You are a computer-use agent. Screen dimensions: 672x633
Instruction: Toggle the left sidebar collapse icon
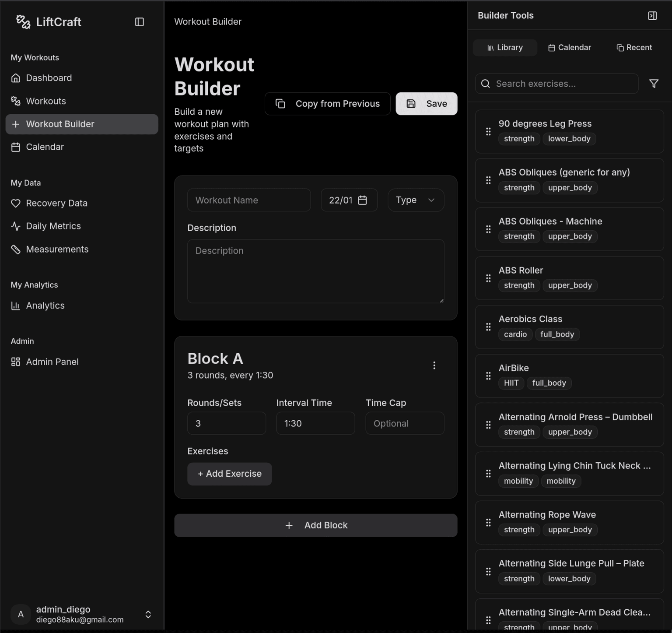click(x=139, y=22)
